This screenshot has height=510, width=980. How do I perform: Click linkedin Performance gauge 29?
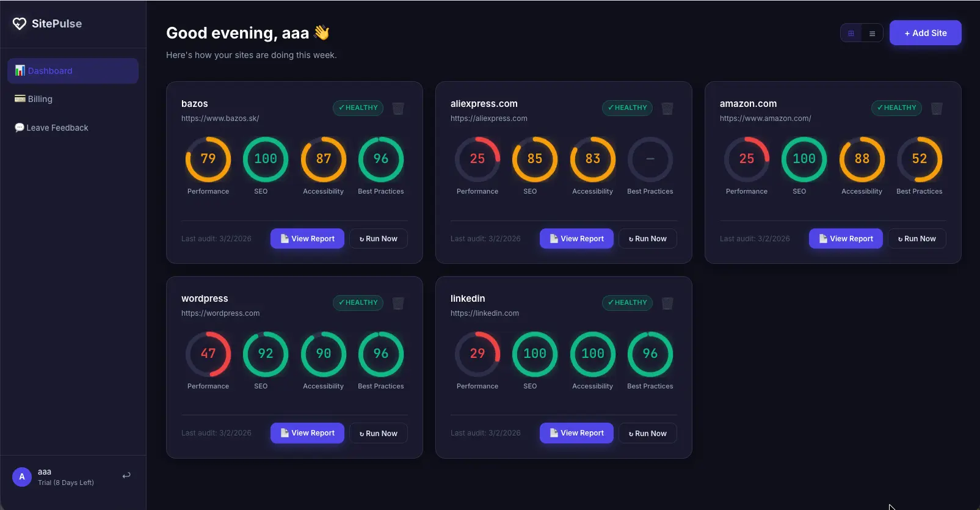tap(477, 354)
